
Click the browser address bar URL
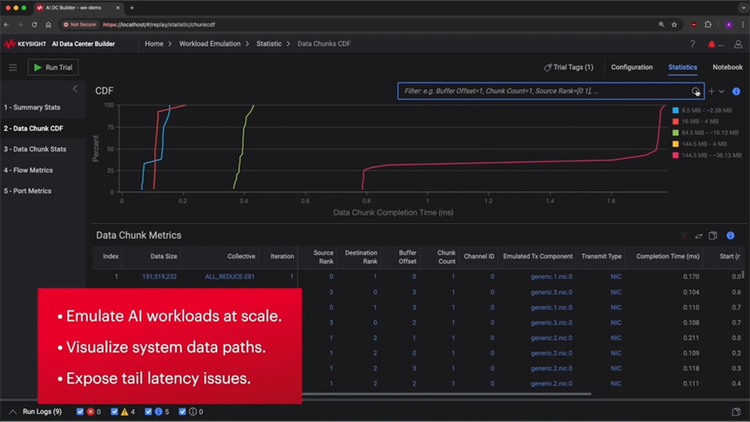coord(159,24)
